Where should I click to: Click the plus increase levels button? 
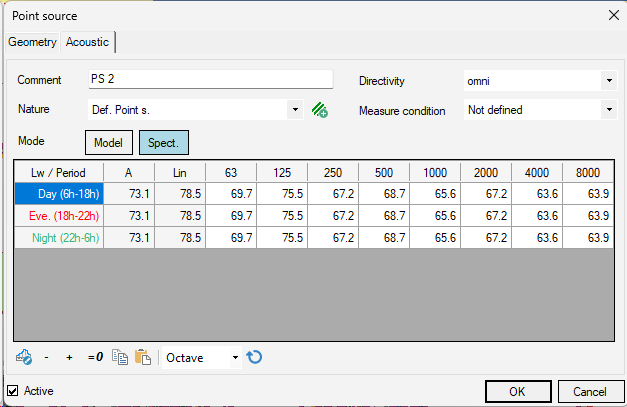(69, 357)
